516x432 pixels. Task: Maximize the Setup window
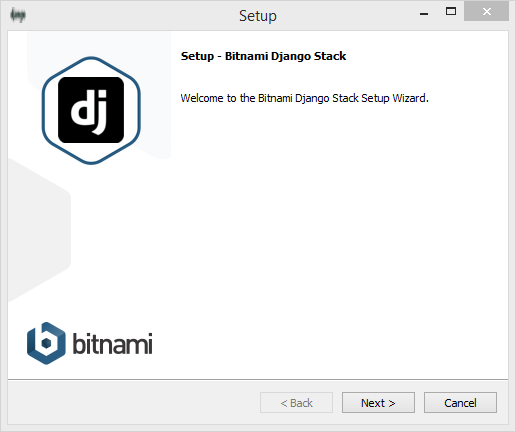tap(451, 12)
